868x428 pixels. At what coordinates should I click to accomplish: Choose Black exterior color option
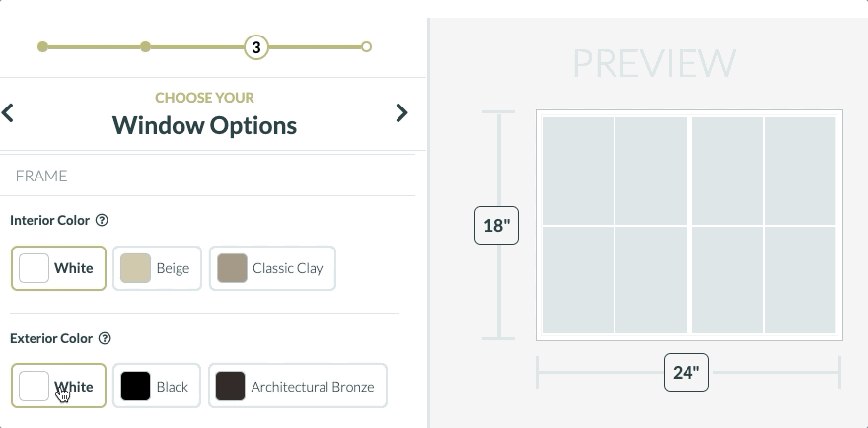[x=157, y=386]
